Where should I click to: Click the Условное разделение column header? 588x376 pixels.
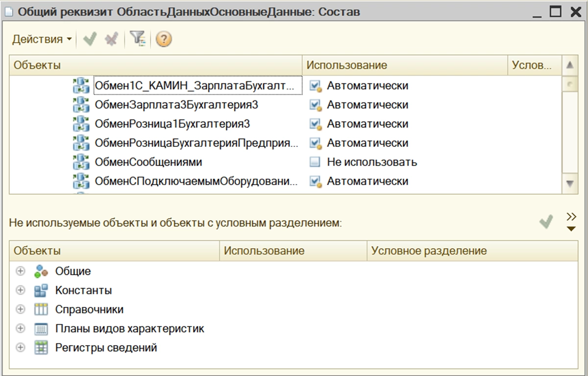click(x=429, y=251)
